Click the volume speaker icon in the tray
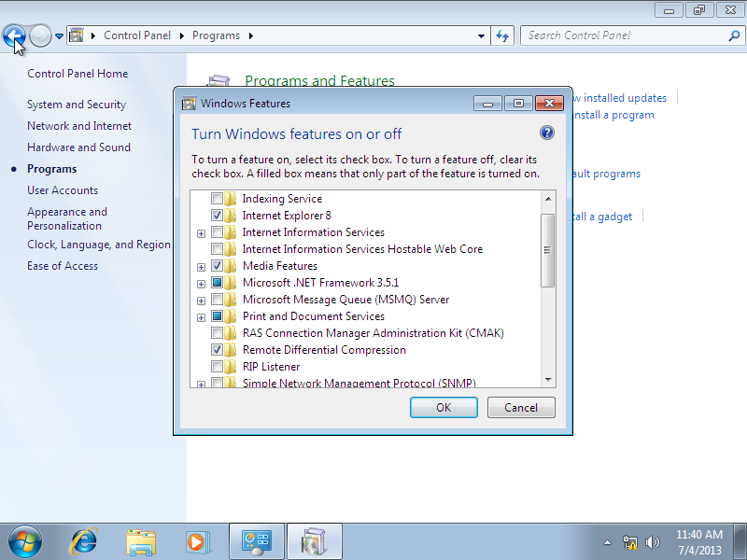 click(653, 541)
